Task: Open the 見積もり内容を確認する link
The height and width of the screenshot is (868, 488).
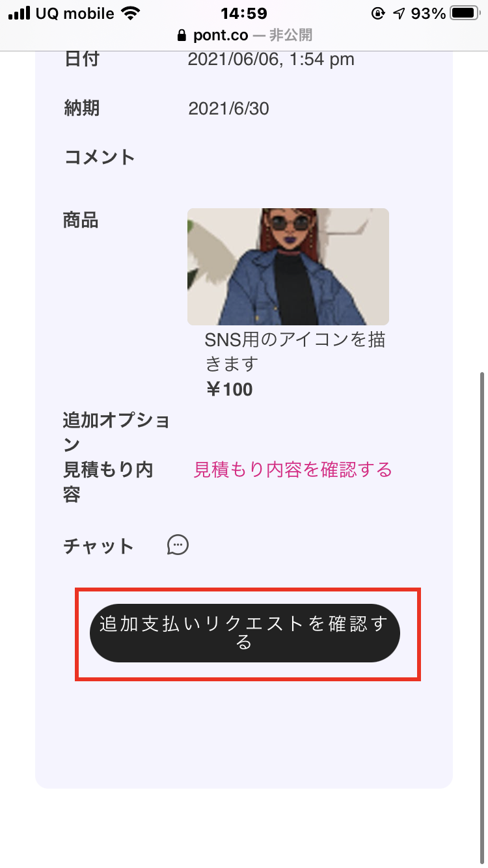Action: coord(293,469)
